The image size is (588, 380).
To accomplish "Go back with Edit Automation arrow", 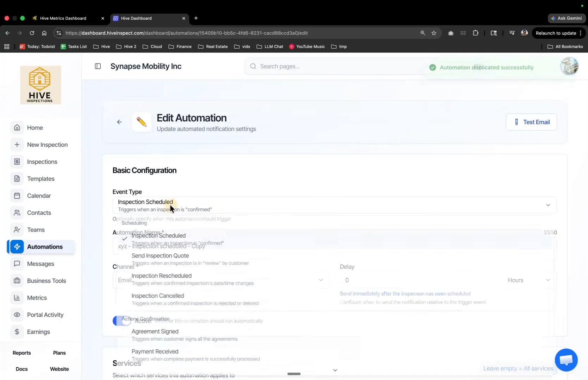I will [x=119, y=122].
